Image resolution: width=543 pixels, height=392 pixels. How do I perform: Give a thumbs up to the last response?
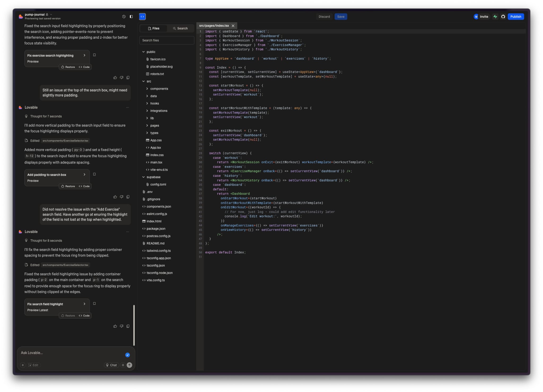[x=115, y=326]
